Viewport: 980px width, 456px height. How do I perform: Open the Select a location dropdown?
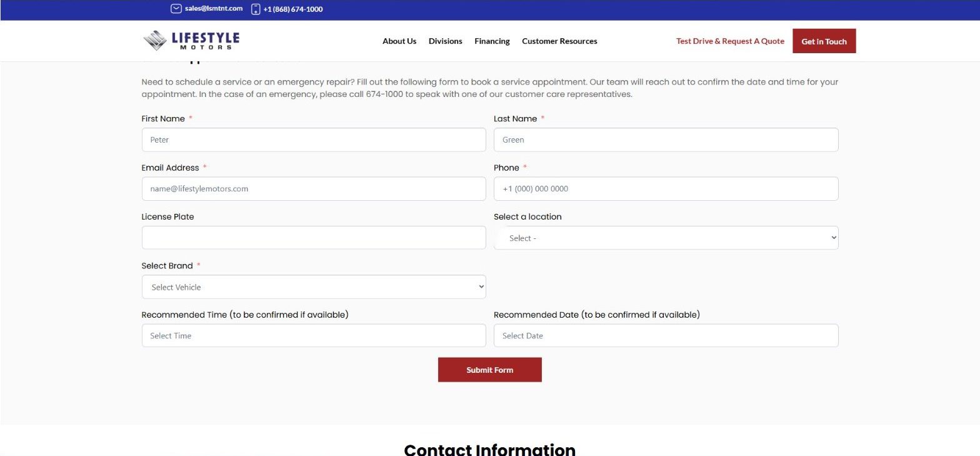point(666,238)
